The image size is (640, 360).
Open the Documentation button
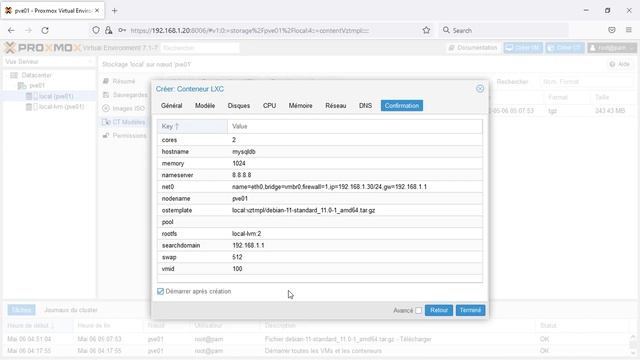coord(473,48)
